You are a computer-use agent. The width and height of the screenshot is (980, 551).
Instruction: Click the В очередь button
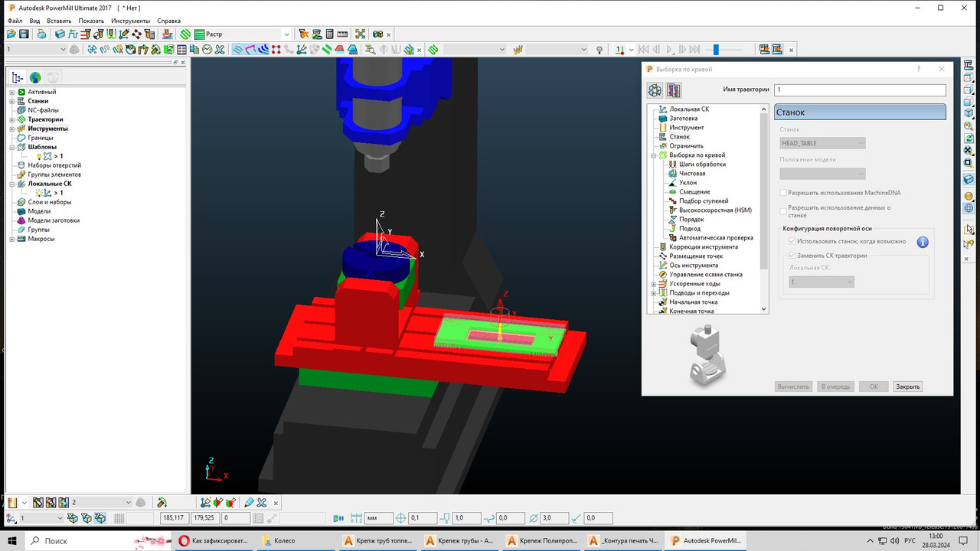coord(835,386)
